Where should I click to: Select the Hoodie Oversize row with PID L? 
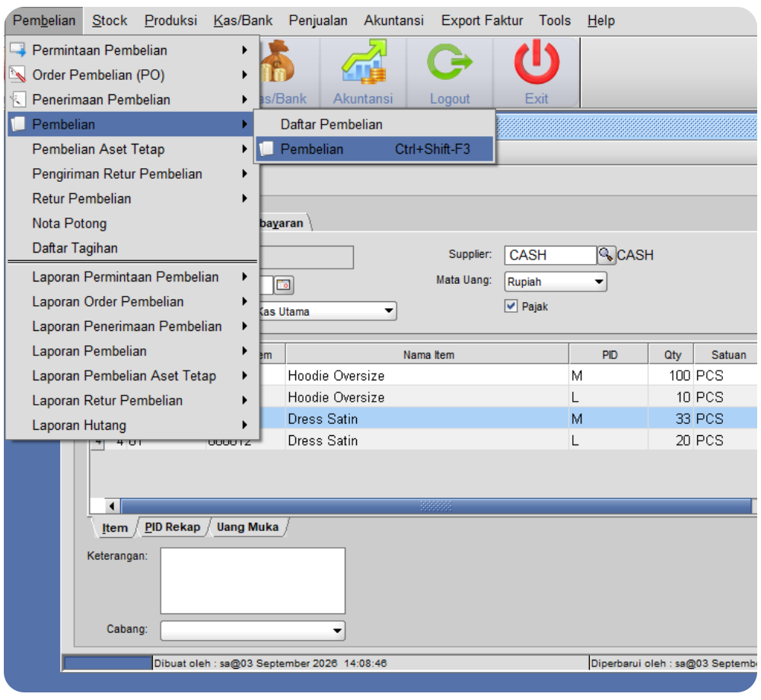(508, 397)
